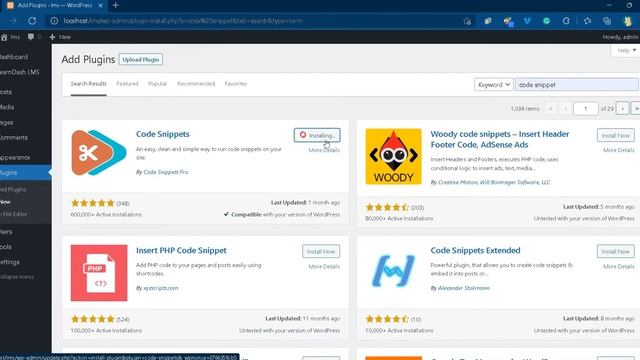Install the Woody code snippets plugin
Viewport: 640px width, 360px height.
click(x=616, y=135)
